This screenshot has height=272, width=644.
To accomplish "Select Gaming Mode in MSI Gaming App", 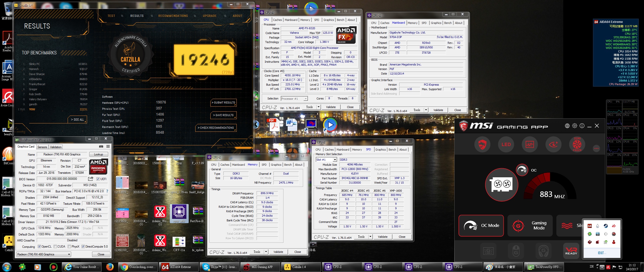I will (530, 226).
